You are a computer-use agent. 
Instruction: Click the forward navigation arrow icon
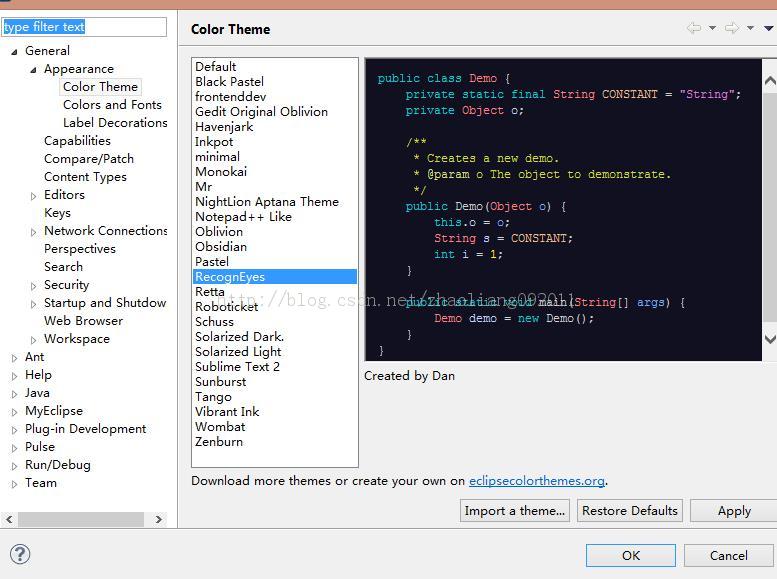tap(732, 29)
